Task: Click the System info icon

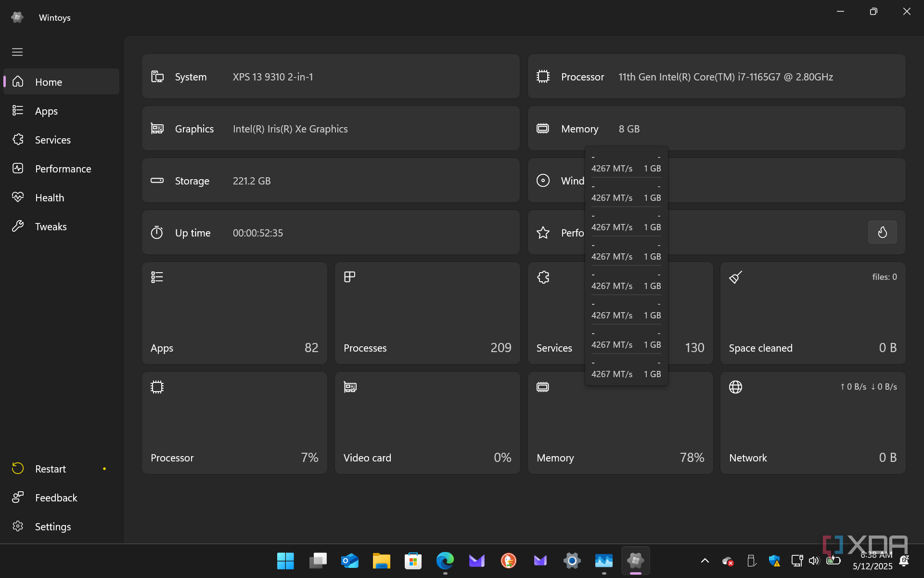Action: point(157,77)
